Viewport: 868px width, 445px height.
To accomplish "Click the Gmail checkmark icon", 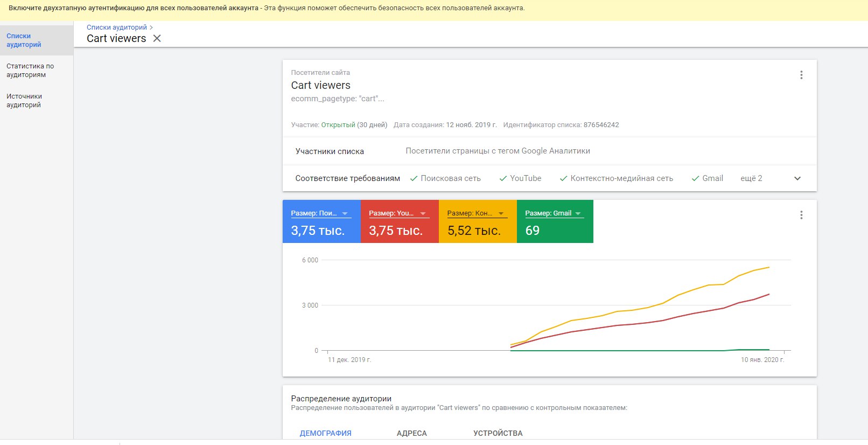I will click(695, 178).
